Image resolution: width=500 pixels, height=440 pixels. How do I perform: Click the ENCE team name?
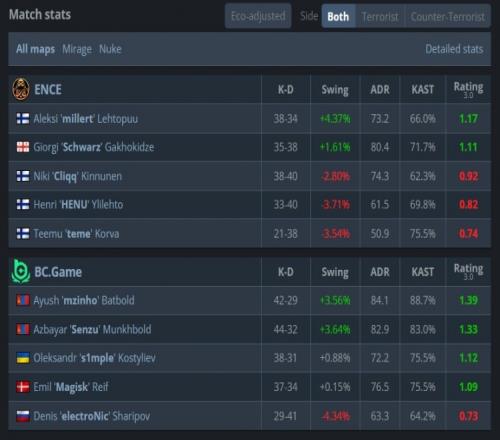coord(48,90)
